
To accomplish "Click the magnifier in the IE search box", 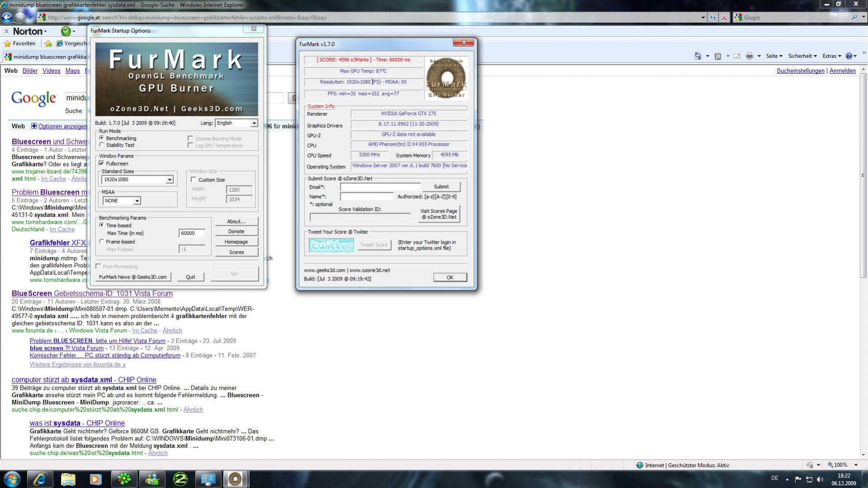I will point(854,17).
